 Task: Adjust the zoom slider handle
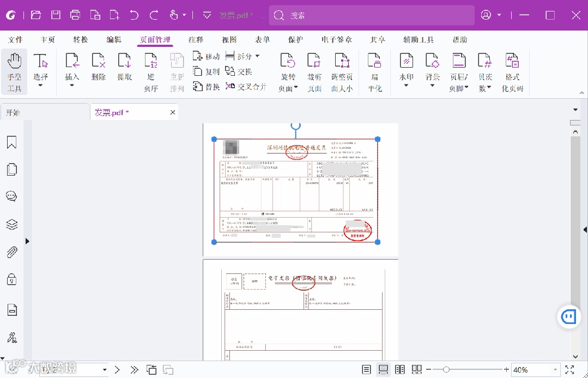coord(446,370)
